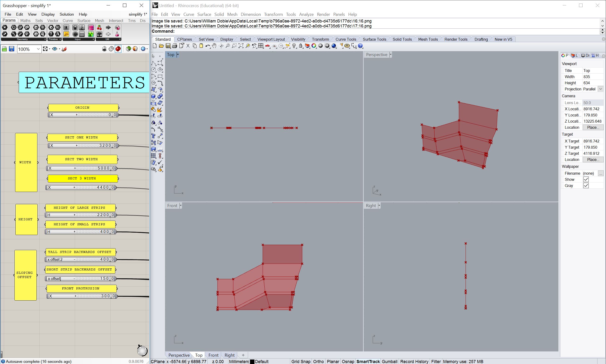This screenshot has height=364, width=606.
Task: Open the 100% zoom level dropdown
Action: click(x=38, y=49)
